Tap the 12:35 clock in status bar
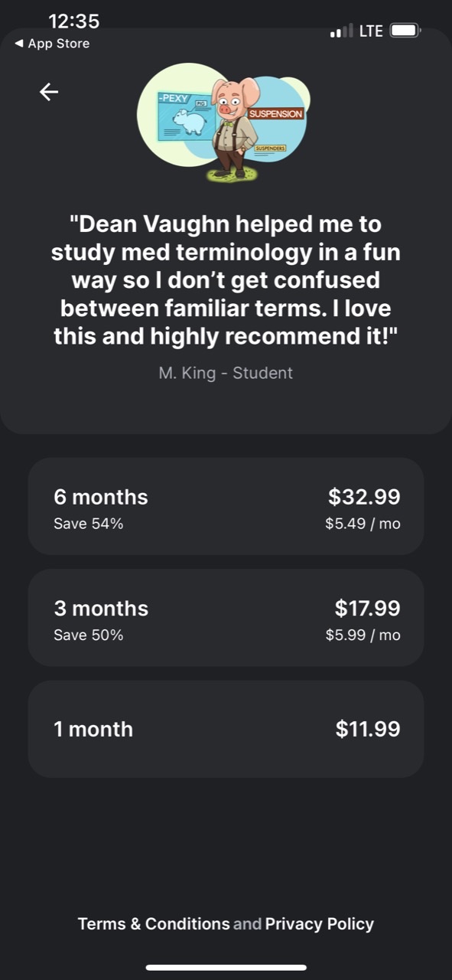Viewport: 452px width, 980px height. (x=73, y=21)
